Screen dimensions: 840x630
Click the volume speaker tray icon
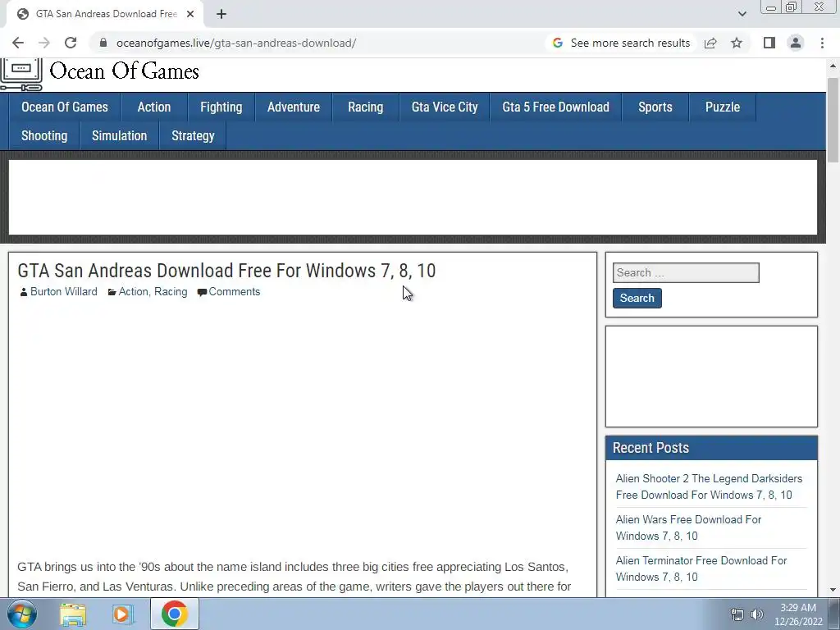pyautogui.click(x=756, y=614)
